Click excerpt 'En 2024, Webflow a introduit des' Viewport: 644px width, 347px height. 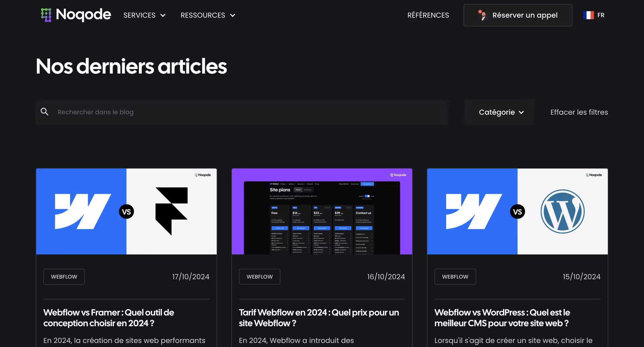tap(296, 340)
